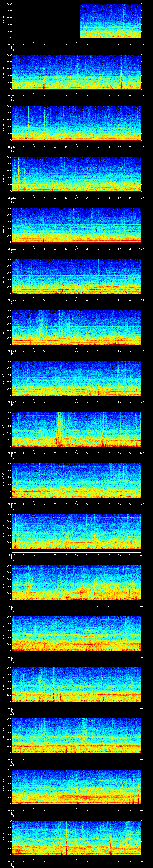This screenshot has width=153, height=868.
Task: Click the spectrogram panel starting at 21:06:00
Action: point(77,123)
